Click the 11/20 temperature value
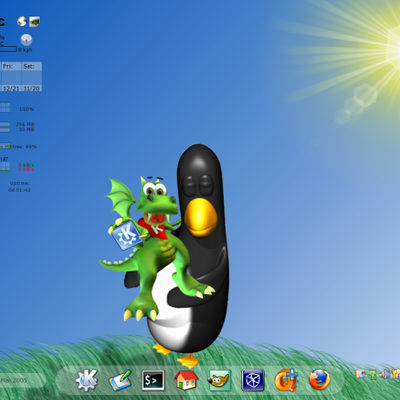Screen dimensions: 400x400 (32, 88)
